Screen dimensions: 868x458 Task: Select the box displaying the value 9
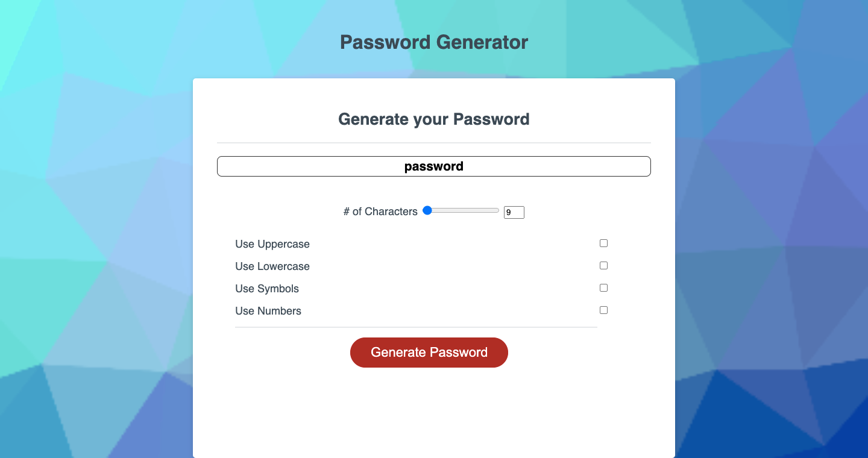click(514, 212)
